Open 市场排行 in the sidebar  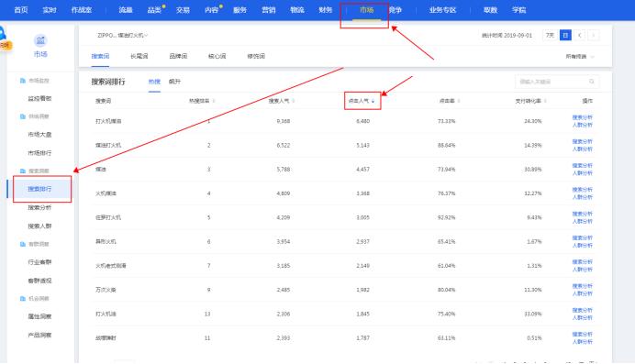(x=39, y=153)
